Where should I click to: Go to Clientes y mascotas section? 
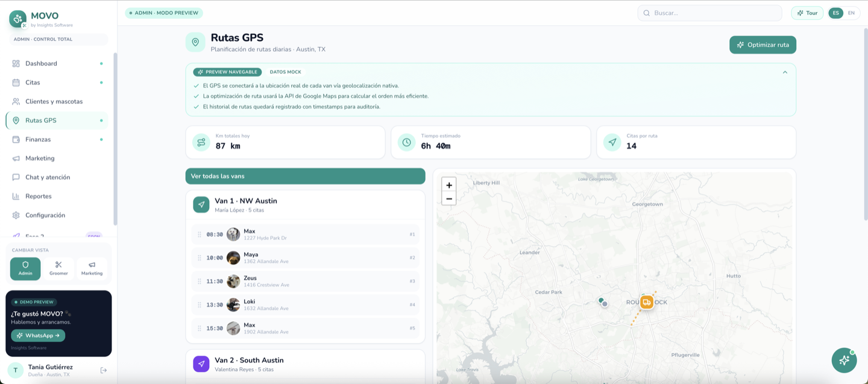[x=57, y=101]
